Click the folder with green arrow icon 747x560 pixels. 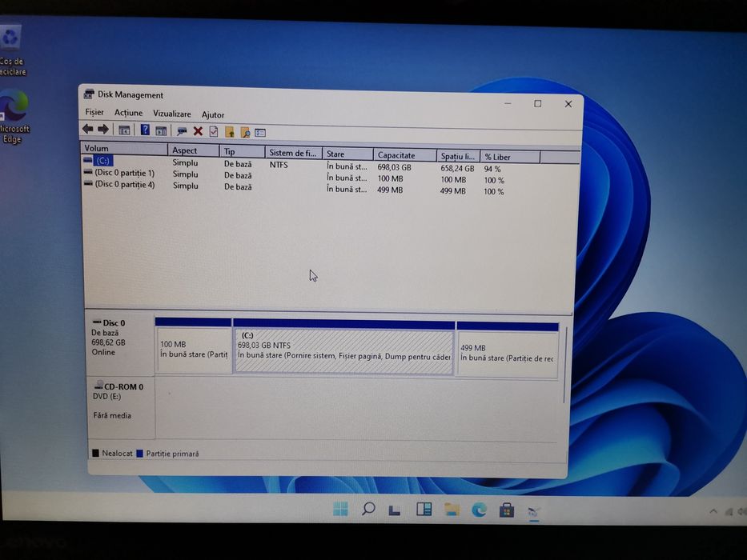pyautogui.click(x=230, y=132)
